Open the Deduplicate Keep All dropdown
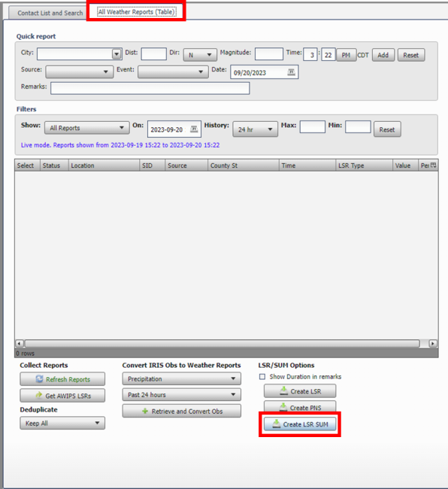 coord(62,424)
